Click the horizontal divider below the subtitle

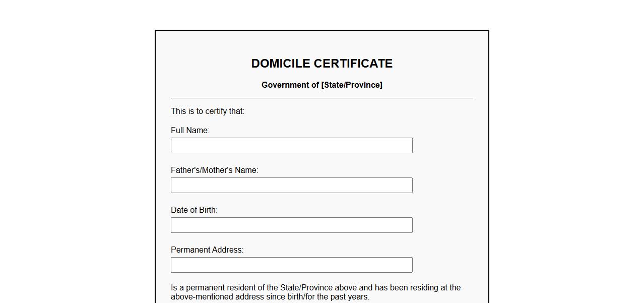321,98
